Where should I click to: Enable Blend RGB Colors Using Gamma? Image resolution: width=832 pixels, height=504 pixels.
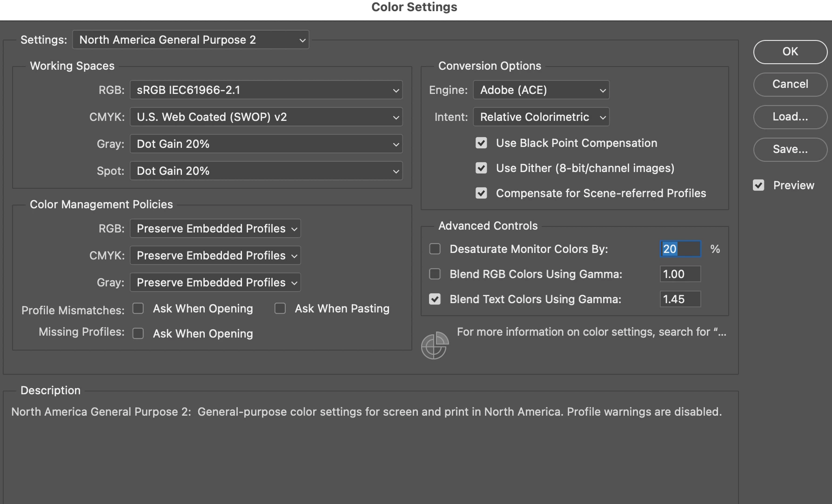435,274
